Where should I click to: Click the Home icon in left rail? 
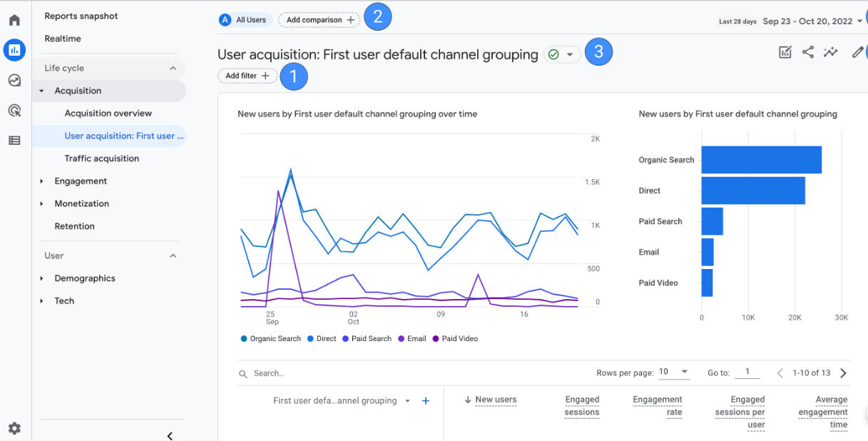pos(14,20)
